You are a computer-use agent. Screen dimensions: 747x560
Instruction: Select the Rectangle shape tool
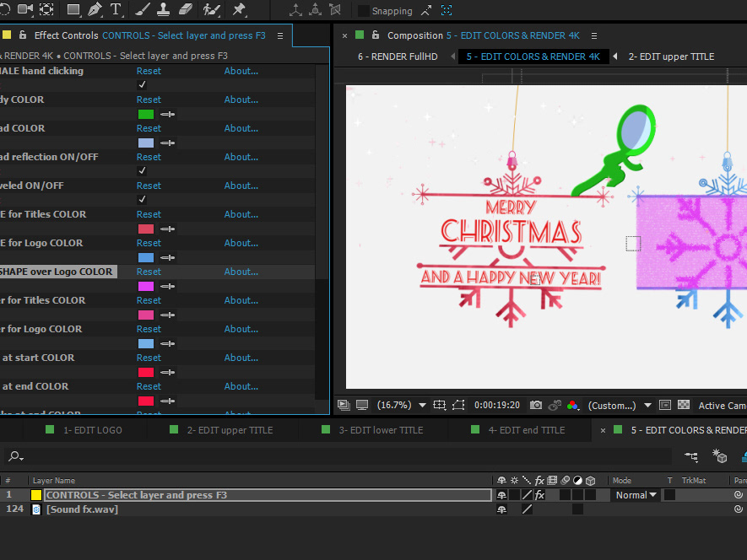point(73,9)
